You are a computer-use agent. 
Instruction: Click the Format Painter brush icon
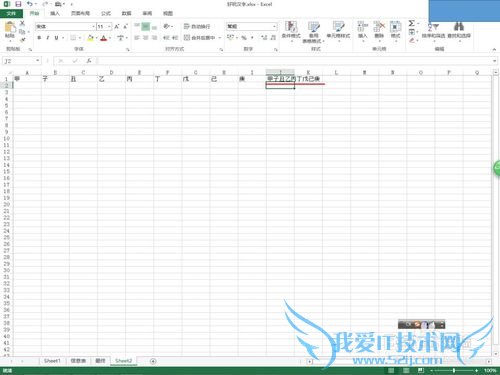[22, 40]
